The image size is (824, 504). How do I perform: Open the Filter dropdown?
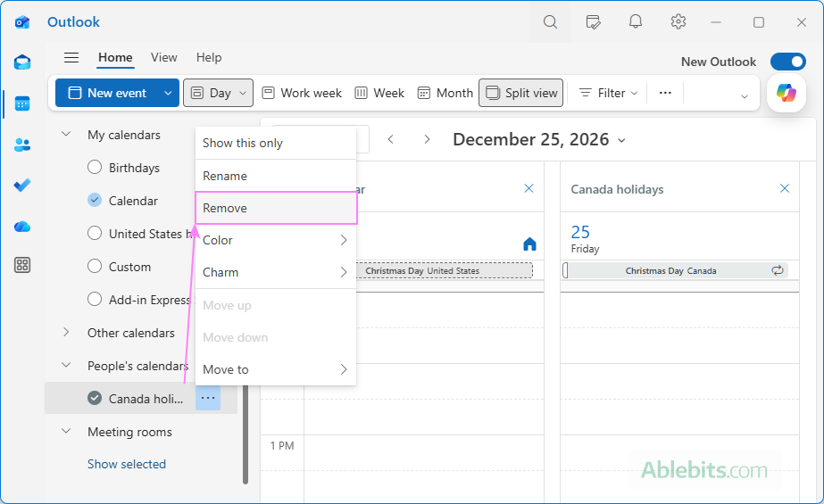(x=609, y=93)
